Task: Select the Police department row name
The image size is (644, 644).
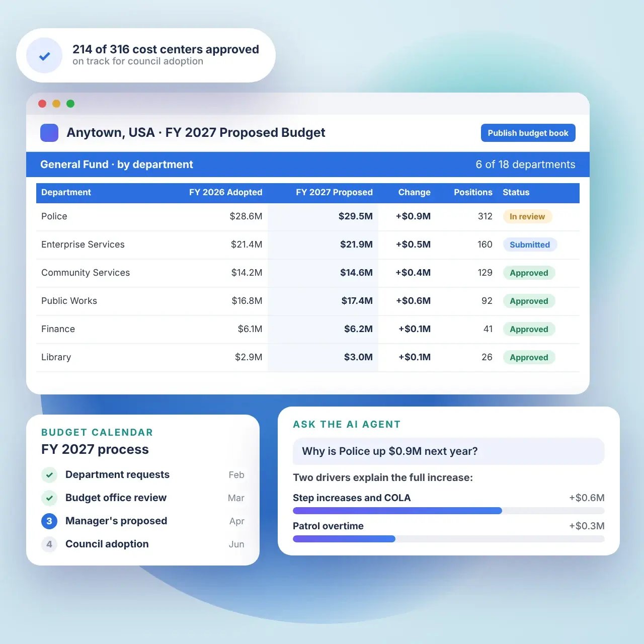Action: click(54, 216)
